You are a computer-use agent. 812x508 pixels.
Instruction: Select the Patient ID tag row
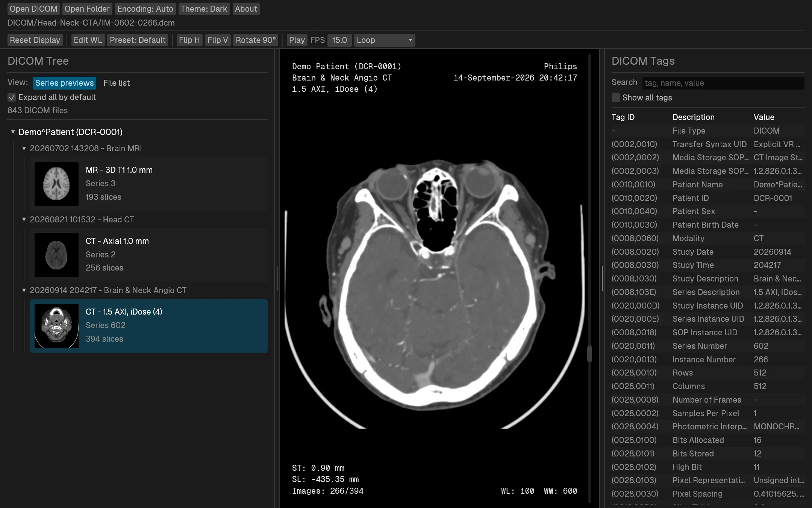708,198
